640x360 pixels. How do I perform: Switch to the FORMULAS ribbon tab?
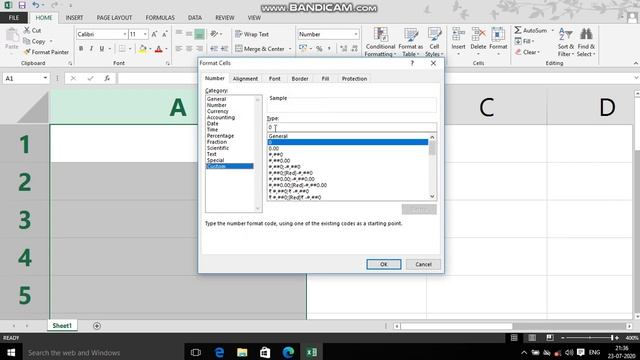pos(160,18)
